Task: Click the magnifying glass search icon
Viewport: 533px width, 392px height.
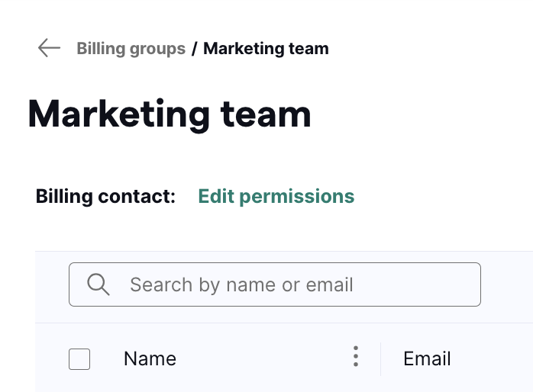Action: point(99,284)
